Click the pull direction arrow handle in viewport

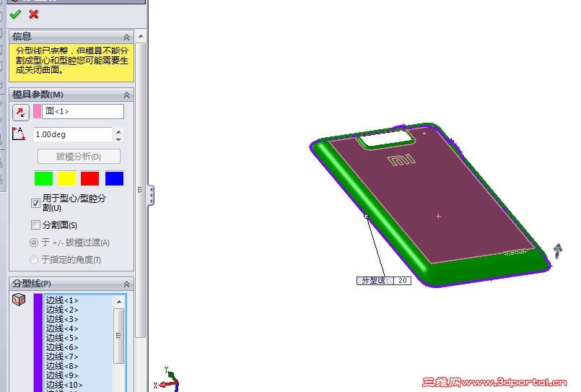tap(558, 251)
